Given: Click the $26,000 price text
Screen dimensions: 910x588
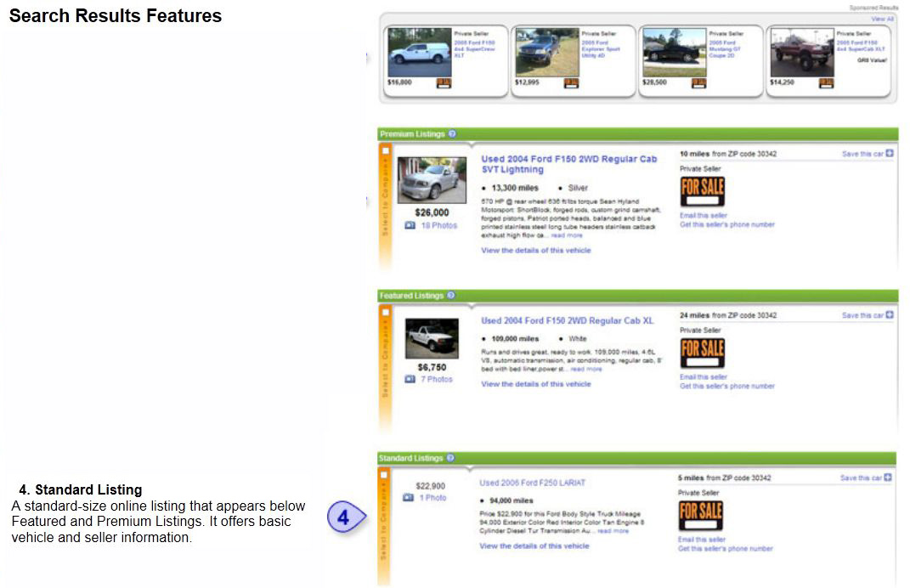Looking at the screenshot, I should [432, 212].
